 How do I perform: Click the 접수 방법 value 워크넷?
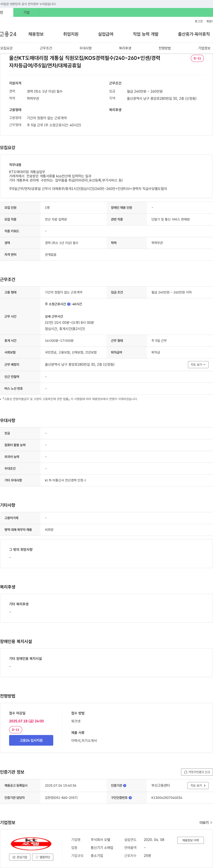[75, 721]
